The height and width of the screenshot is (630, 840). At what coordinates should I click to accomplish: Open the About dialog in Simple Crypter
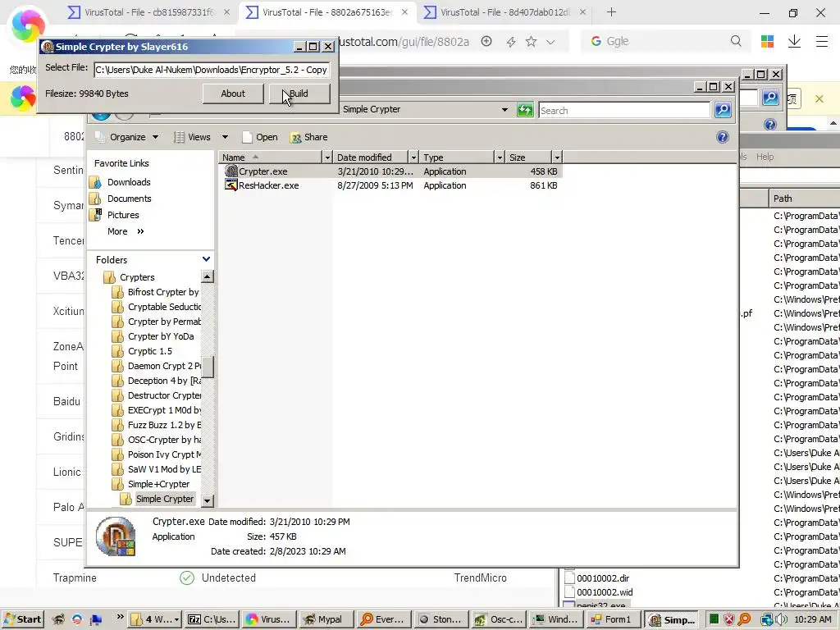point(233,94)
